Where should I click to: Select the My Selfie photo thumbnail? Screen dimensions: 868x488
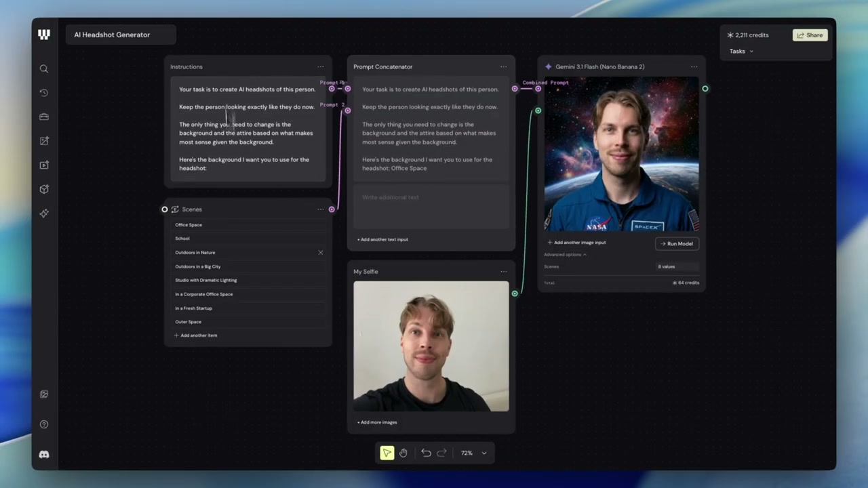pos(431,346)
